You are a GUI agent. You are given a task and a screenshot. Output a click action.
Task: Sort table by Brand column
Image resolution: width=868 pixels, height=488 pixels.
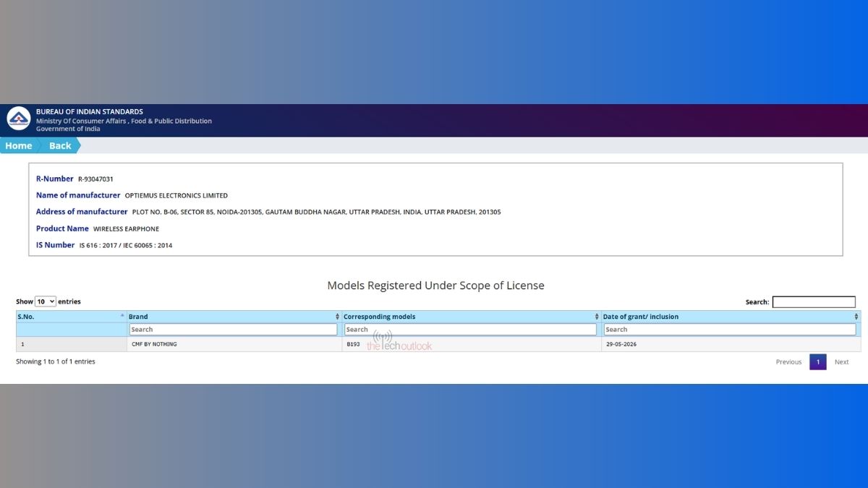(234, 317)
